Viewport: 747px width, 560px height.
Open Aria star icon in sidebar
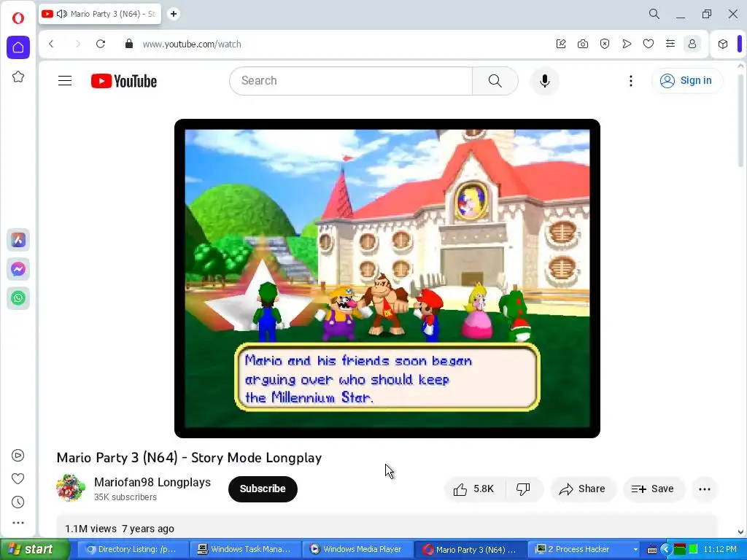(x=18, y=77)
